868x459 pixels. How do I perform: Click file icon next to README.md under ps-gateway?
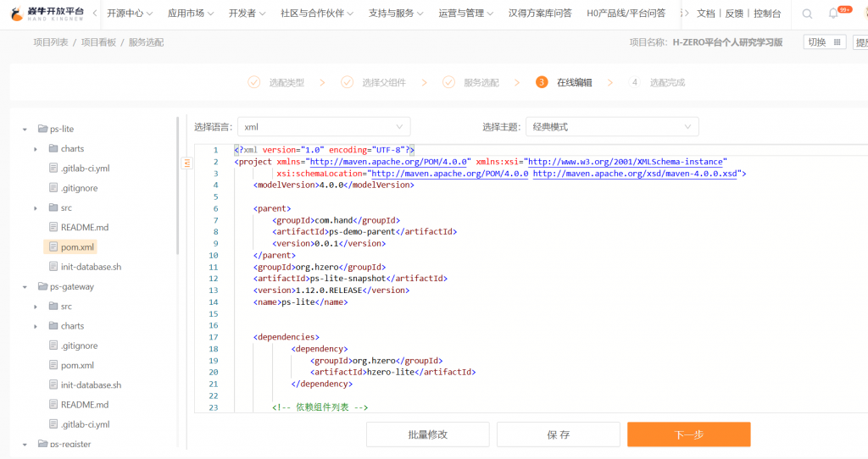coord(53,405)
